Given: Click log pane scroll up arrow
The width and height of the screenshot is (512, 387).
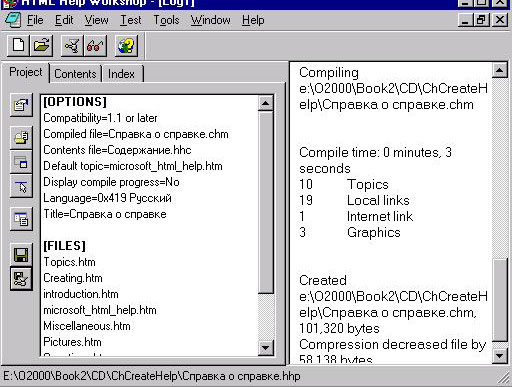Looking at the screenshot, I should pos(499,70).
